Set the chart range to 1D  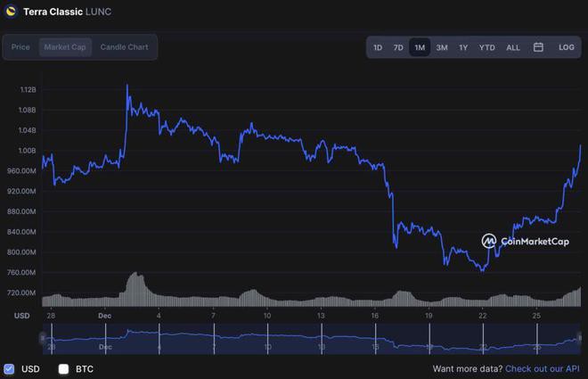click(x=378, y=47)
